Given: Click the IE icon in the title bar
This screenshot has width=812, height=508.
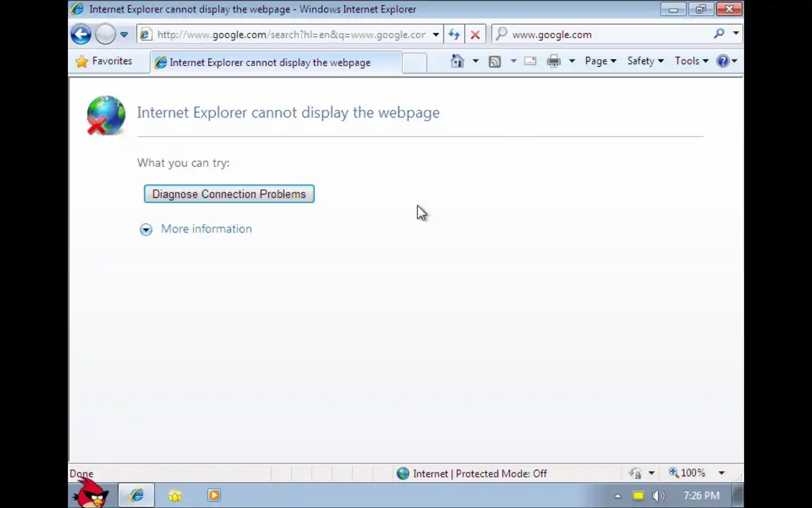Looking at the screenshot, I should coord(77,9).
